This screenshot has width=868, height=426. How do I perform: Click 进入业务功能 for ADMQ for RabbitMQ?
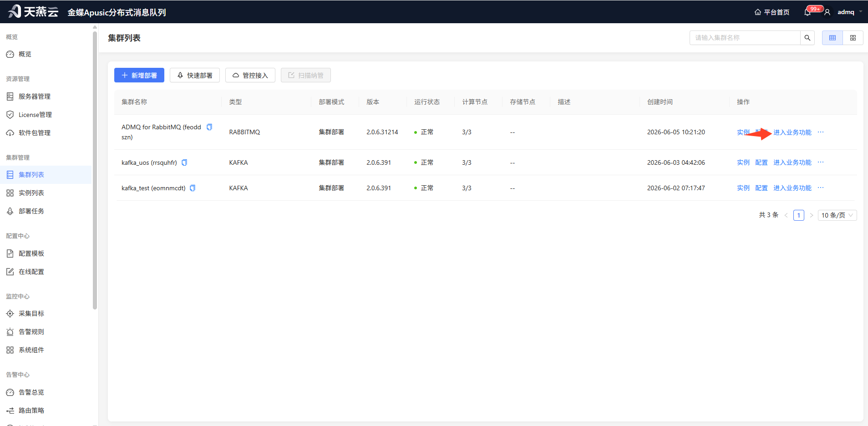point(792,132)
